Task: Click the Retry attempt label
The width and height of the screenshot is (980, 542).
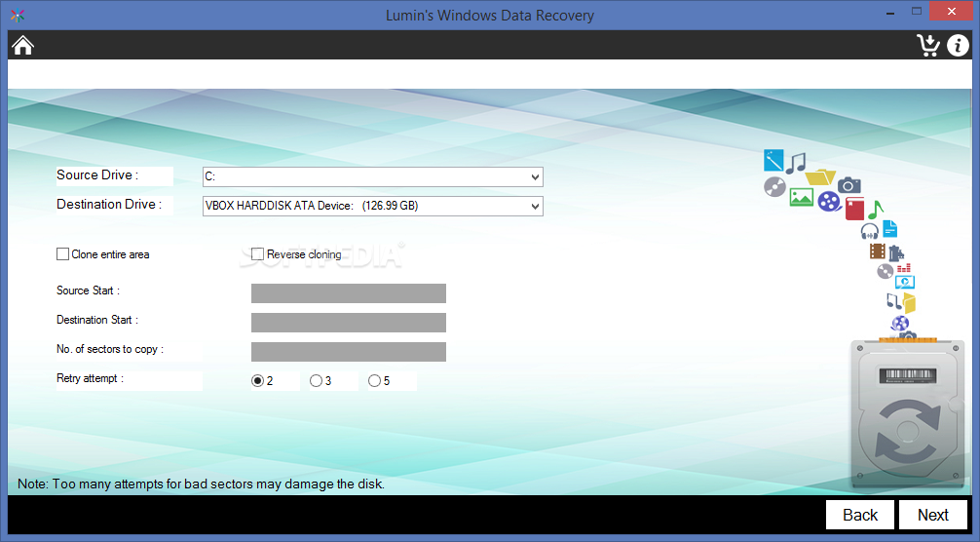Action: pos(90,378)
